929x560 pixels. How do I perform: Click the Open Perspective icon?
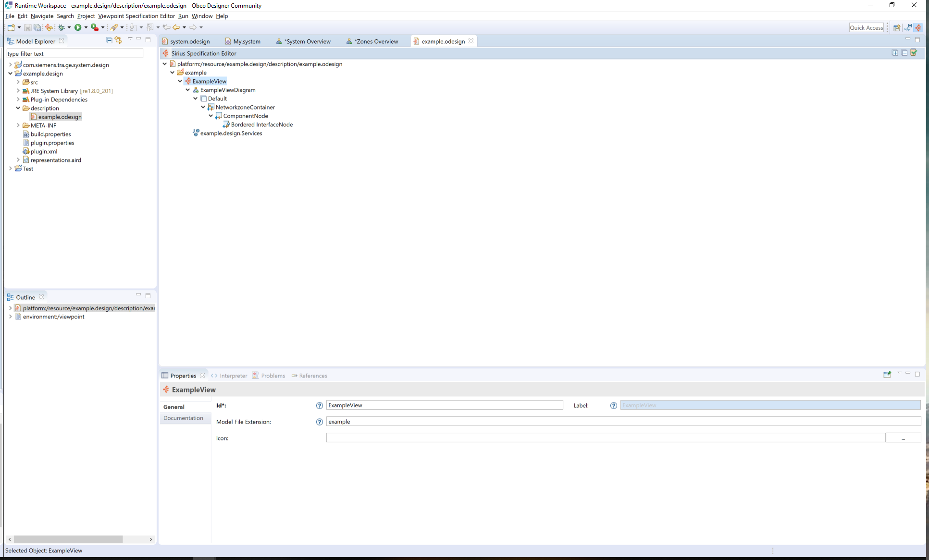tap(897, 28)
